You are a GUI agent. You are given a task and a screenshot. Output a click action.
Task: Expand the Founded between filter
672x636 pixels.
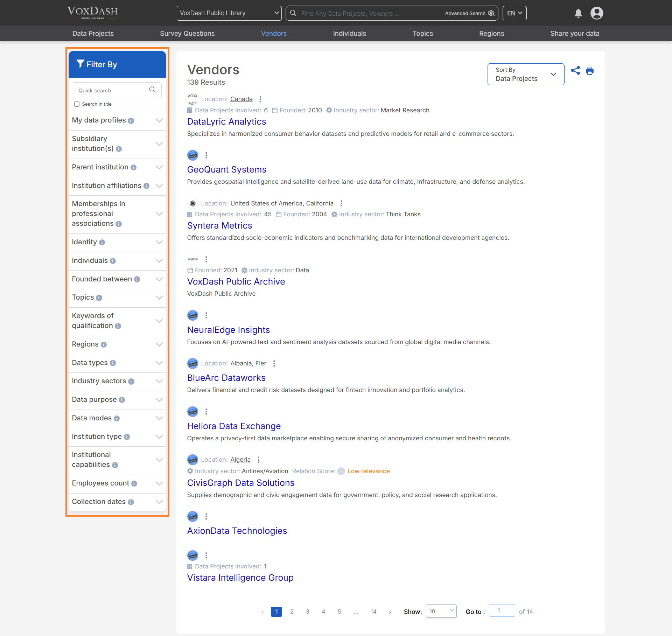coord(159,279)
